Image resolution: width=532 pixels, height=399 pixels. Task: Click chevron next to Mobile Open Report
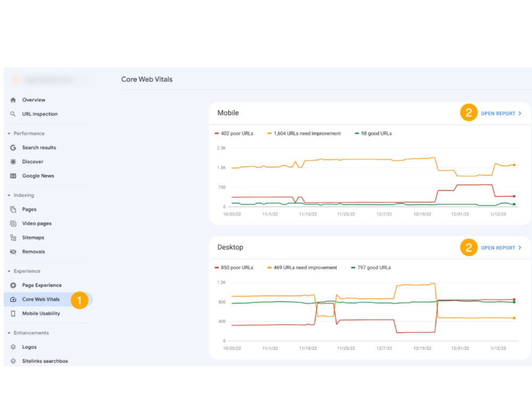(520, 114)
